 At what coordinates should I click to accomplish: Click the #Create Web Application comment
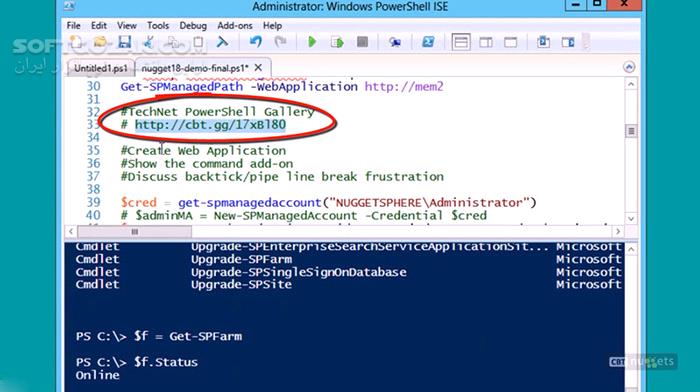203,150
